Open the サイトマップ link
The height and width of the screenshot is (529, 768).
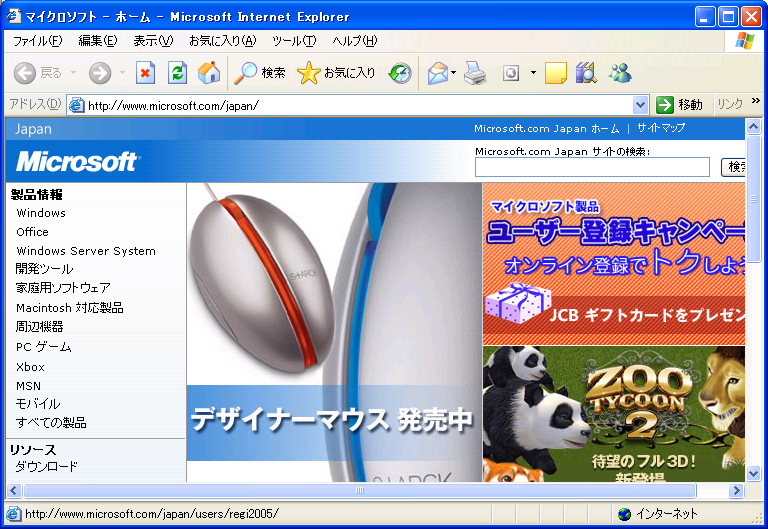[661, 128]
